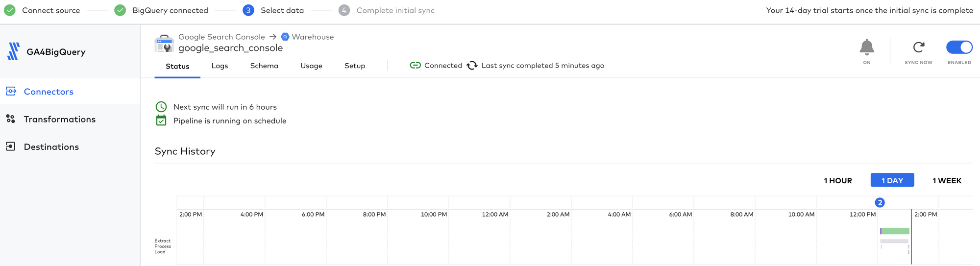The image size is (980, 266).
Task: Click the green Connected link icon
Action: [416, 65]
